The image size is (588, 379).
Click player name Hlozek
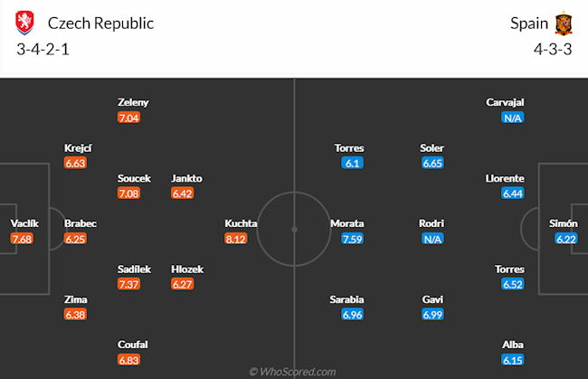[187, 269]
